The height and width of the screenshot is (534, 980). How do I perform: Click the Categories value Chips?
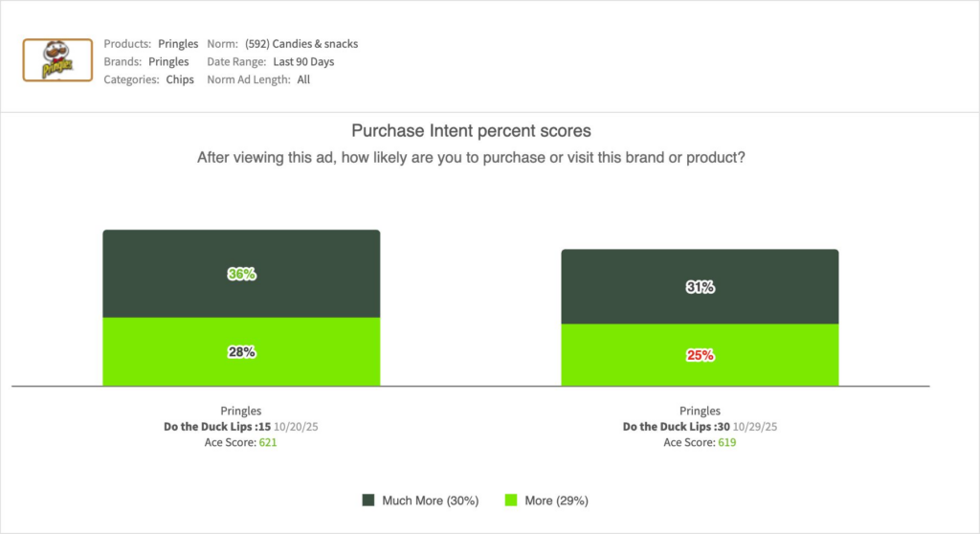[180, 80]
